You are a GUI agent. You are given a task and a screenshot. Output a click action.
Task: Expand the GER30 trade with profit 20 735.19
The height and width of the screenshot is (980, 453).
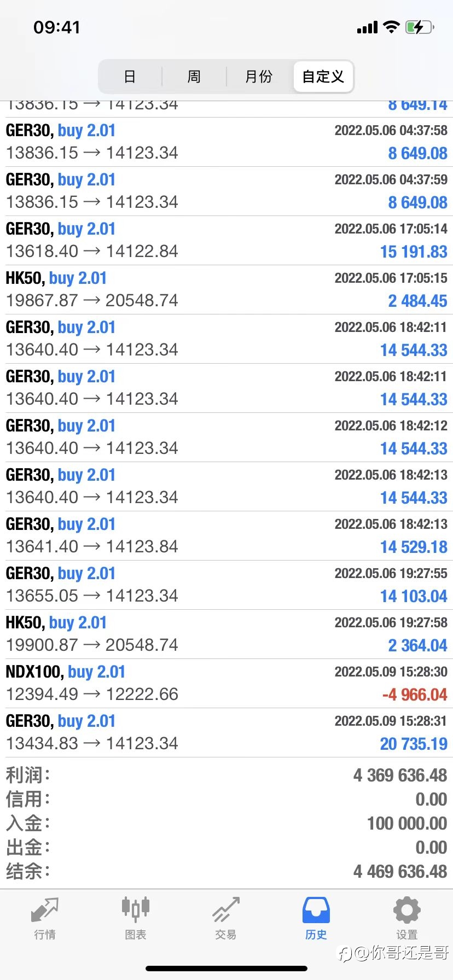point(226,732)
